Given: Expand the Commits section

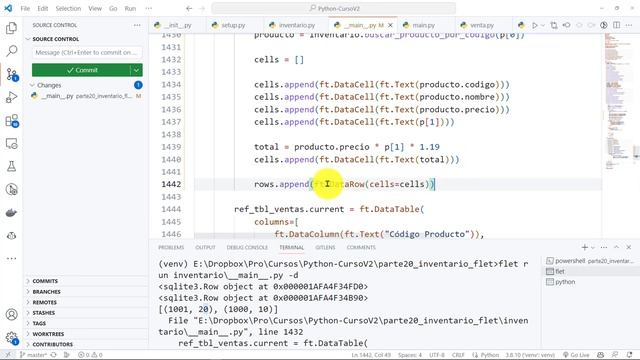Looking at the screenshot, I should pos(45,281).
